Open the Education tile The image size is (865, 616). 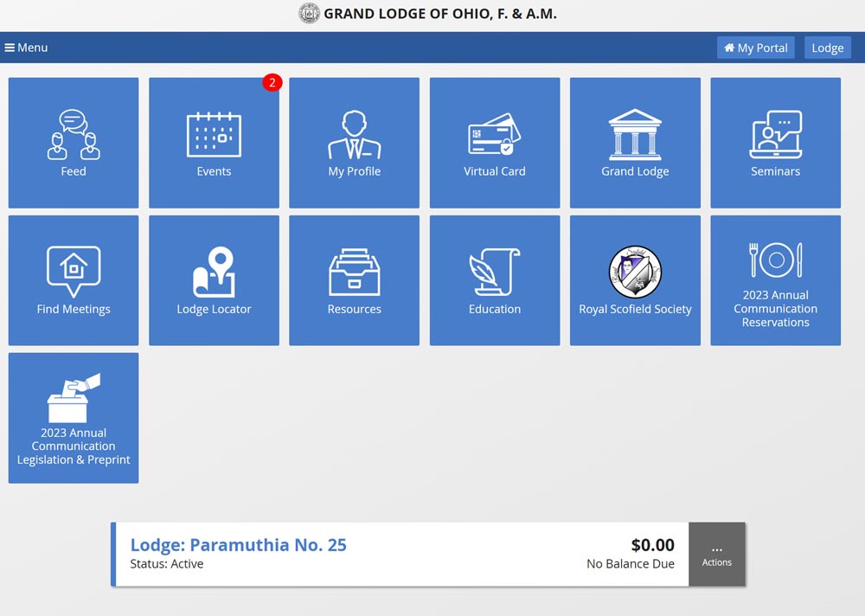pos(495,280)
